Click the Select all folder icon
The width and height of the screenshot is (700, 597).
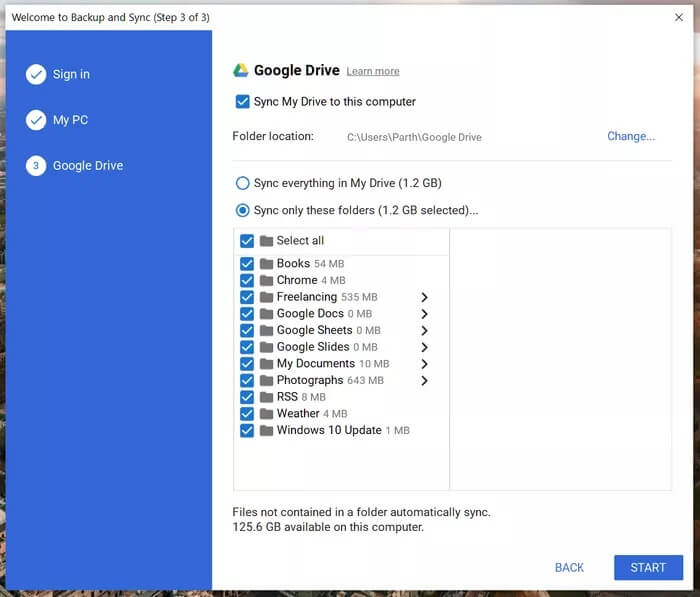[267, 241]
